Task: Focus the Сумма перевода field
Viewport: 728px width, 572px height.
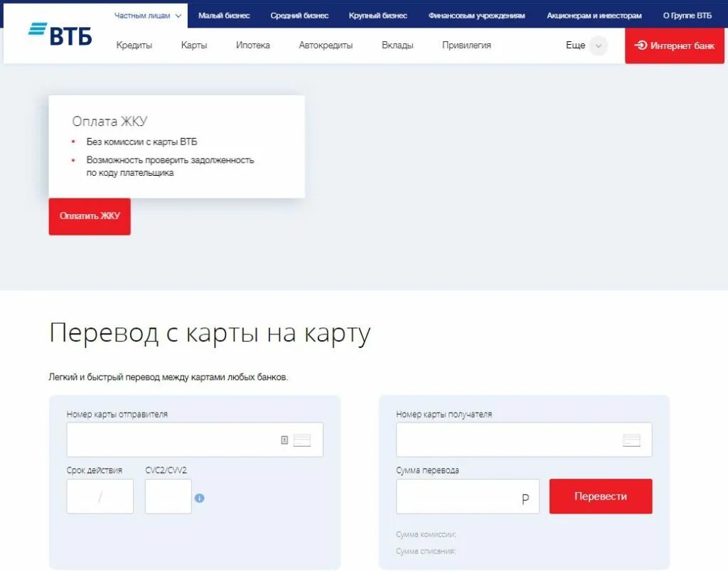Action: [x=468, y=497]
